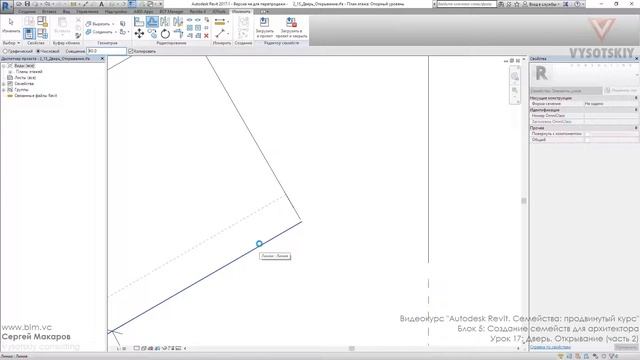Select Sheets (all) in Project Browser
The width and height of the screenshot is (640, 360).
[x=25, y=78]
